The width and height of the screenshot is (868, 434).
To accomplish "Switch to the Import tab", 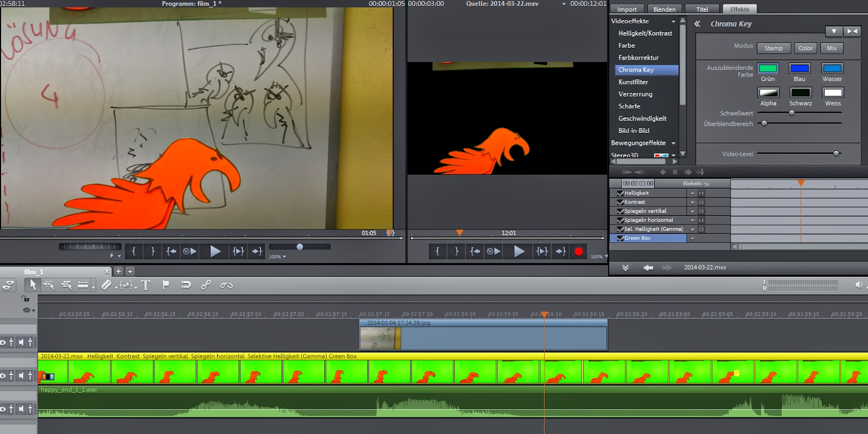I will [627, 9].
